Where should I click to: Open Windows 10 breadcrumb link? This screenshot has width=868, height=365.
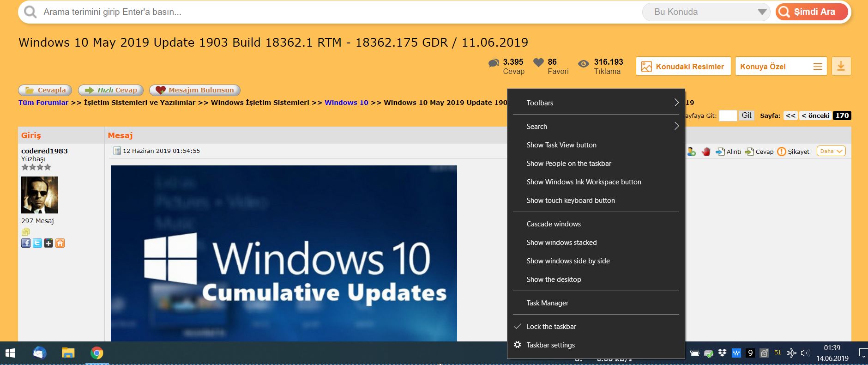[346, 103]
